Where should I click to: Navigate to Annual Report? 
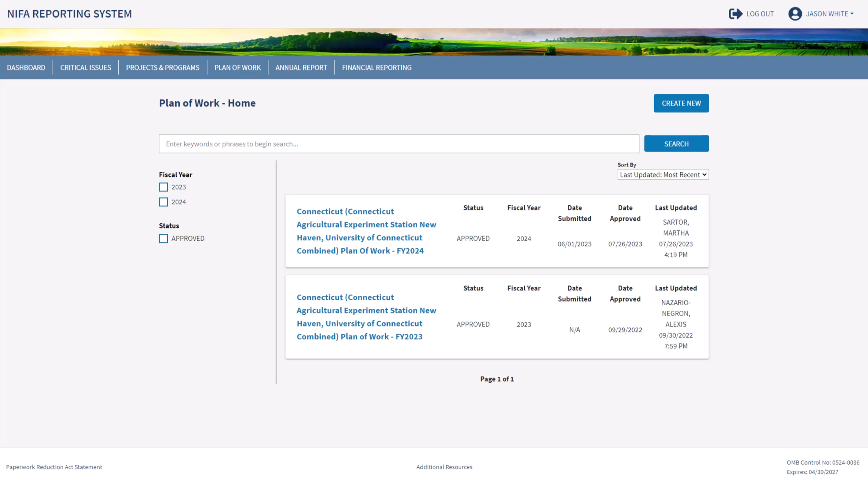301,68
